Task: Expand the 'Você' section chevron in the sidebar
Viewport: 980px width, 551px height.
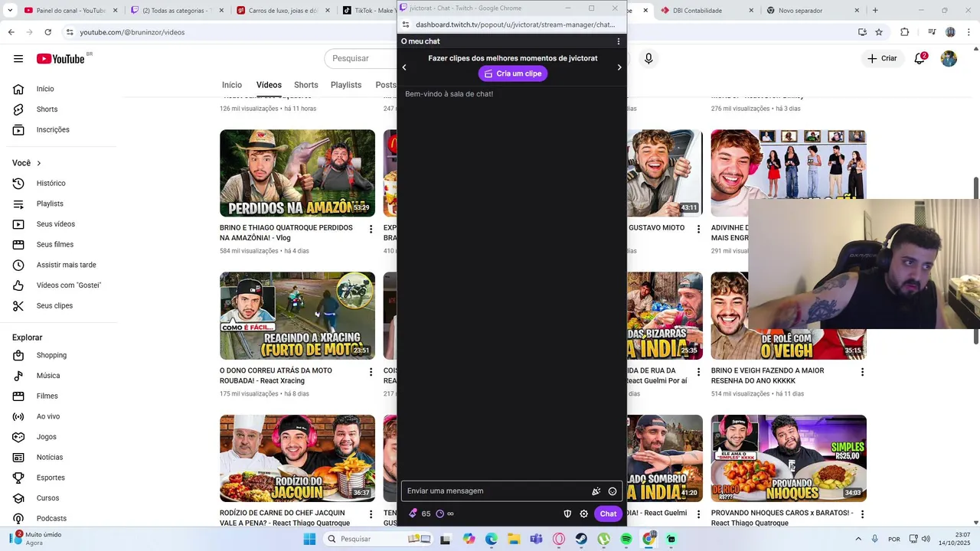Action: pyautogui.click(x=39, y=163)
